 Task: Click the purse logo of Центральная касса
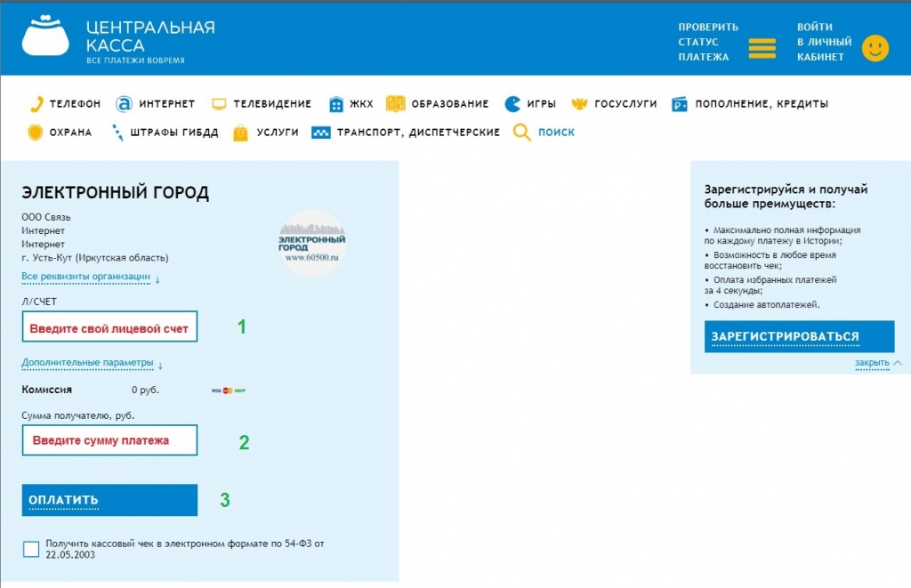coord(45,36)
